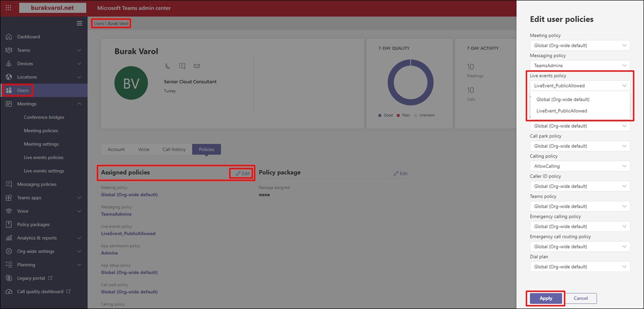Viewport: 644px width, 309px height.
Task: Cancel the Edit user policies panel
Action: (x=581, y=298)
